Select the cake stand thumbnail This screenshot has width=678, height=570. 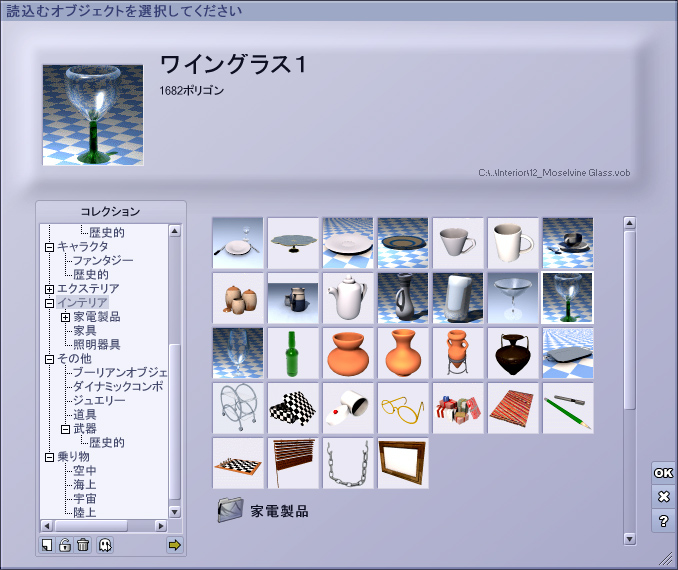[293, 243]
